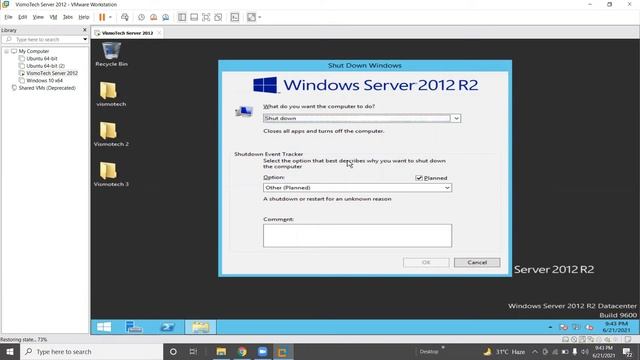Open the power options arrow beside Pause
This screenshot has width=640, height=360.
pos(110,17)
